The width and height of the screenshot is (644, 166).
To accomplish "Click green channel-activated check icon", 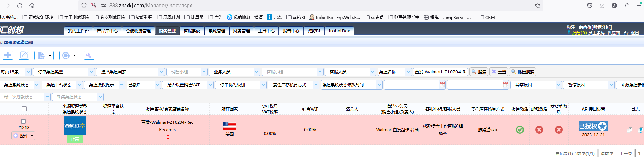I will (x=520, y=129).
